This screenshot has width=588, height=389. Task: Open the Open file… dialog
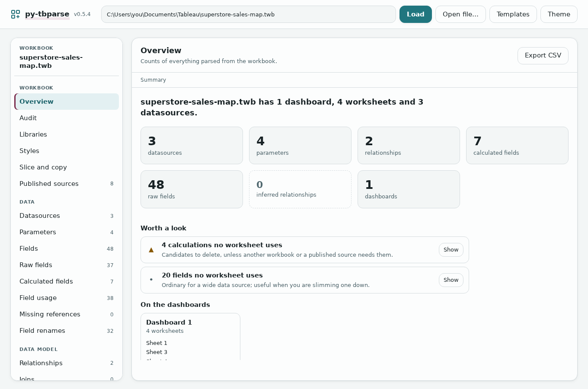pos(460,14)
